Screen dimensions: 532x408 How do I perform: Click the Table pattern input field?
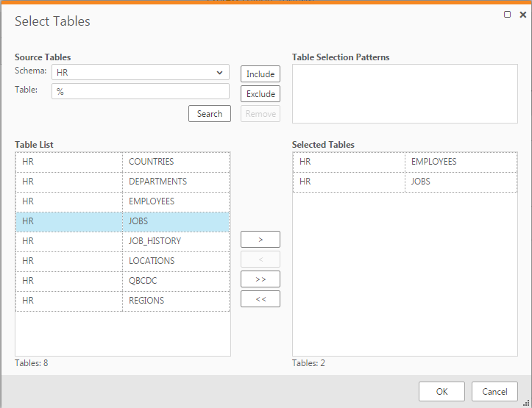click(x=140, y=92)
